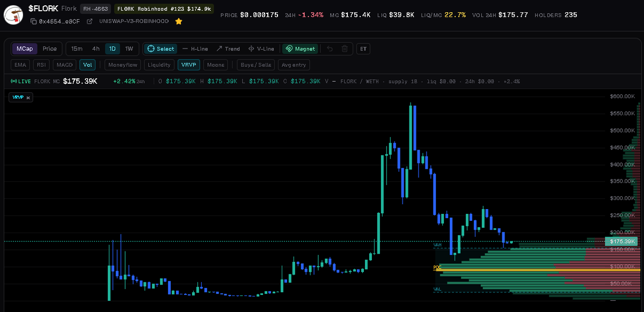This screenshot has height=312, width=644.
Task: Turn on the Moons overlay
Action: pyautogui.click(x=215, y=65)
